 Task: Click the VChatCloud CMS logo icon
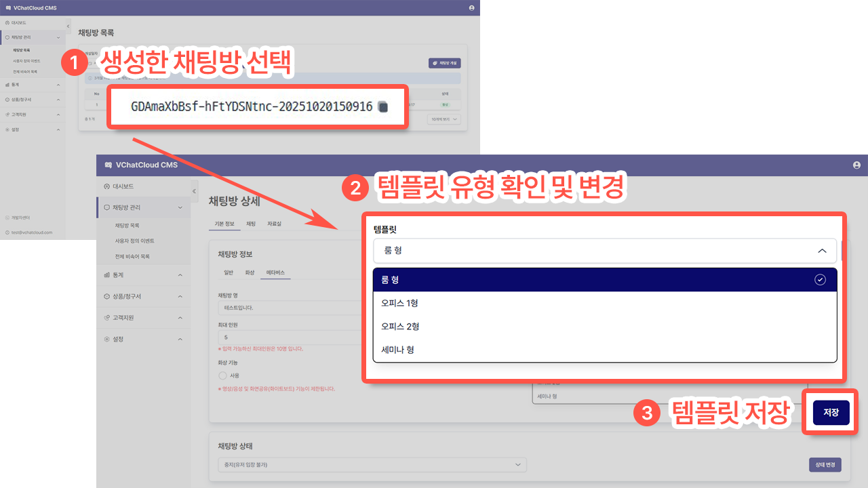[x=109, y=165]
